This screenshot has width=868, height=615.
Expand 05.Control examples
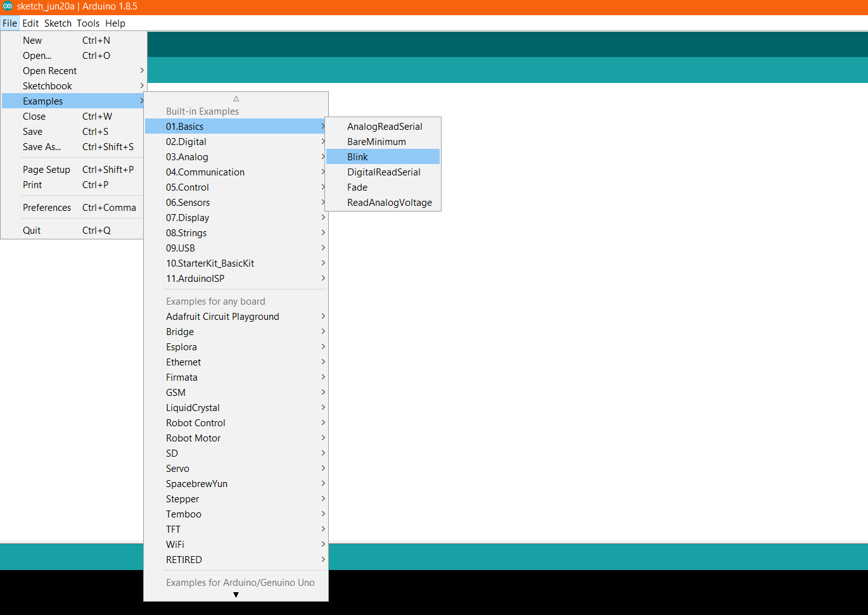(x=236, y=187)
